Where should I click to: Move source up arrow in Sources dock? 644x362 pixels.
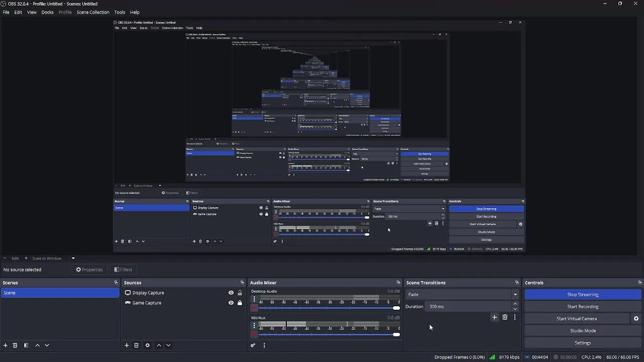click(159, 345)
